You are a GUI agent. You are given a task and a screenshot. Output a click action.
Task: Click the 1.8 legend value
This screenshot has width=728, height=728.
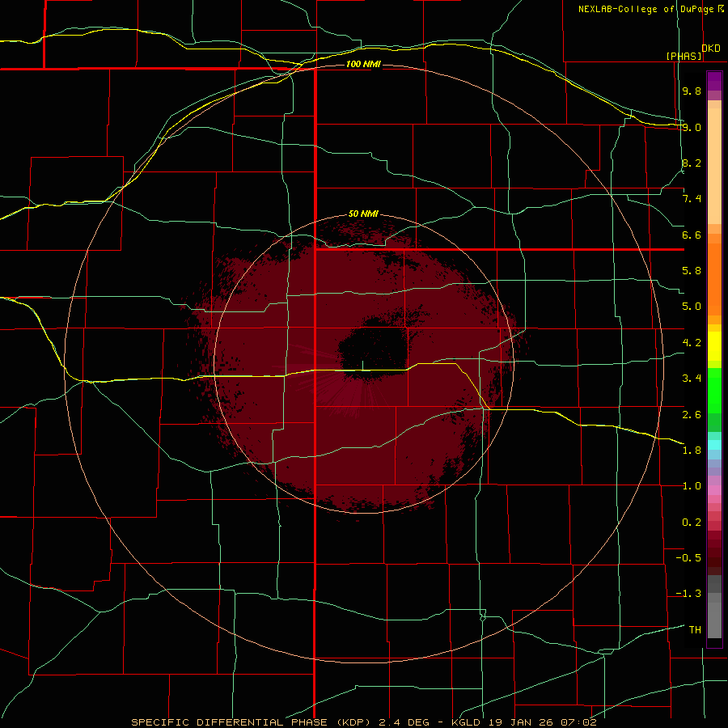coord(692,451)
